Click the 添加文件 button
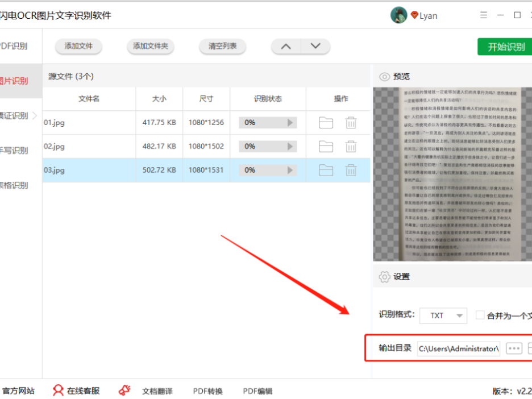The height and width of the screenshot is (399, 532). coord(78,46)
